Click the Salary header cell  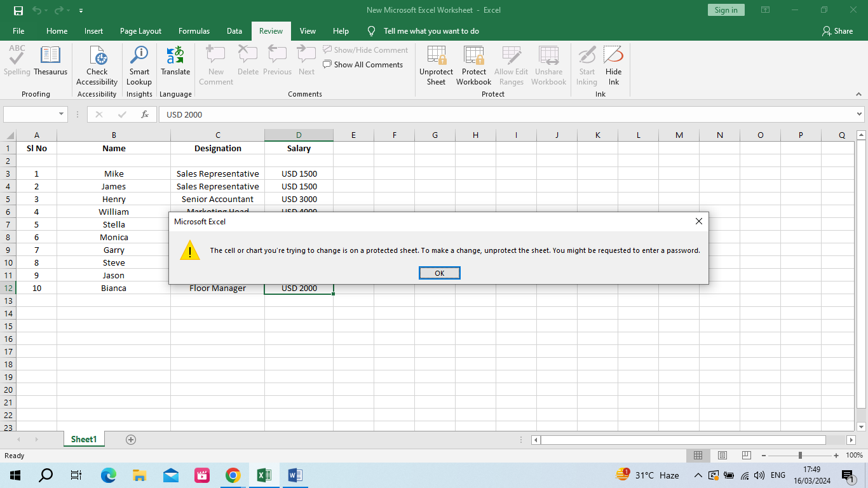point(299,148)
